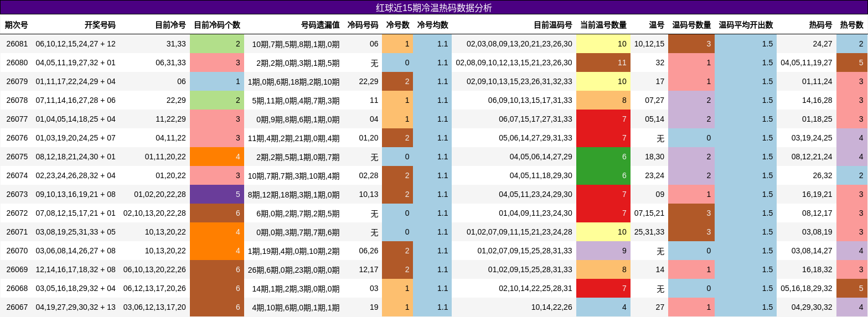This screenshot has width=868, height=317.
Task: Select period number 26073
Action: point(17,194)
